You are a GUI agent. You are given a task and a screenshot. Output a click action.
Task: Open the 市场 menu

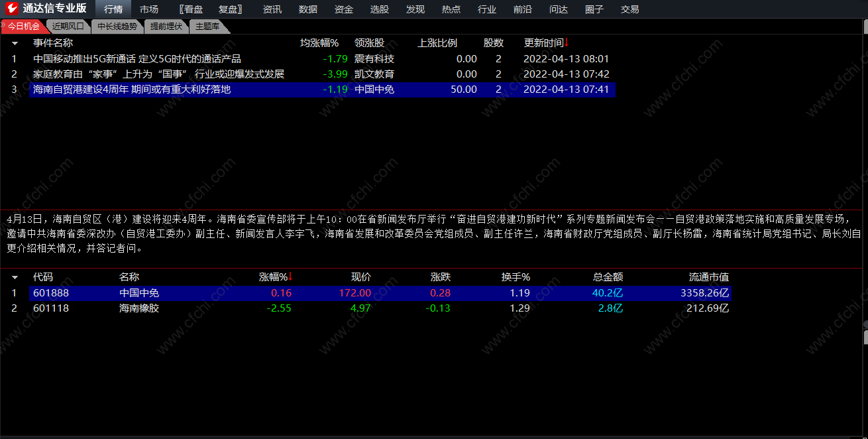pyautogui.click(x=149, y=9)
